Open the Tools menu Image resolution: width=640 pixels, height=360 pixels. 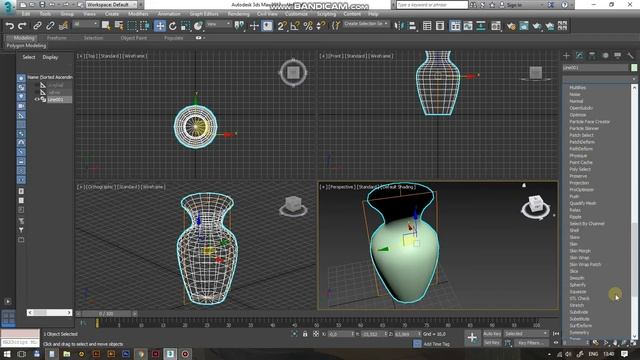(x=45, y=14)
